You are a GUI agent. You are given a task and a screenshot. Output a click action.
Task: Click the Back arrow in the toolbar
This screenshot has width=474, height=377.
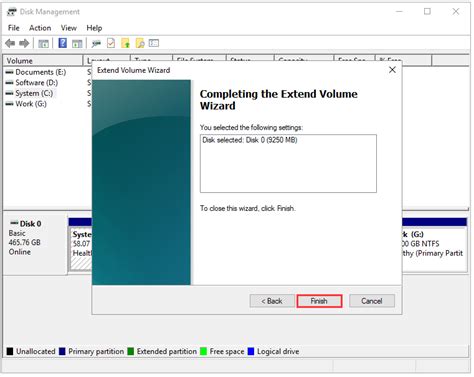[x=10, y=43]
